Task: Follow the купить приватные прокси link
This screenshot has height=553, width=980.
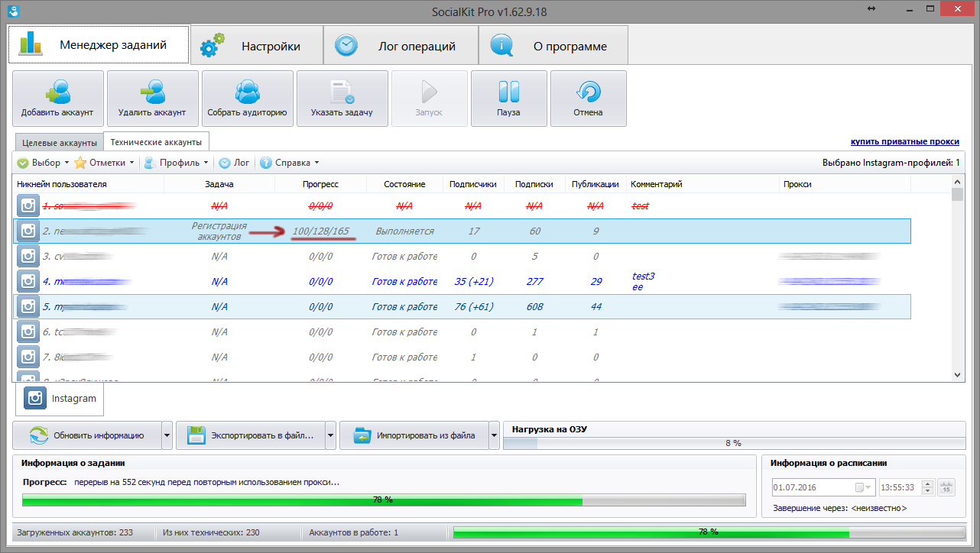Action: point(905,142)
